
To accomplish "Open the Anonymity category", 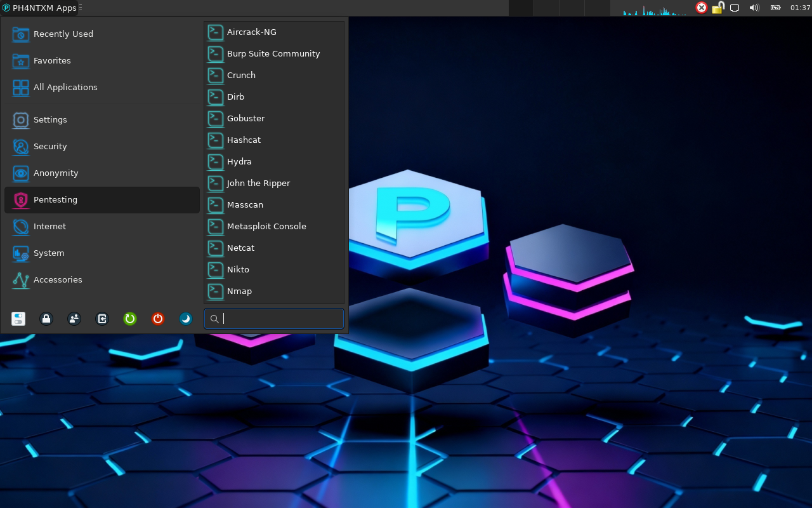I will pos(56,173).
